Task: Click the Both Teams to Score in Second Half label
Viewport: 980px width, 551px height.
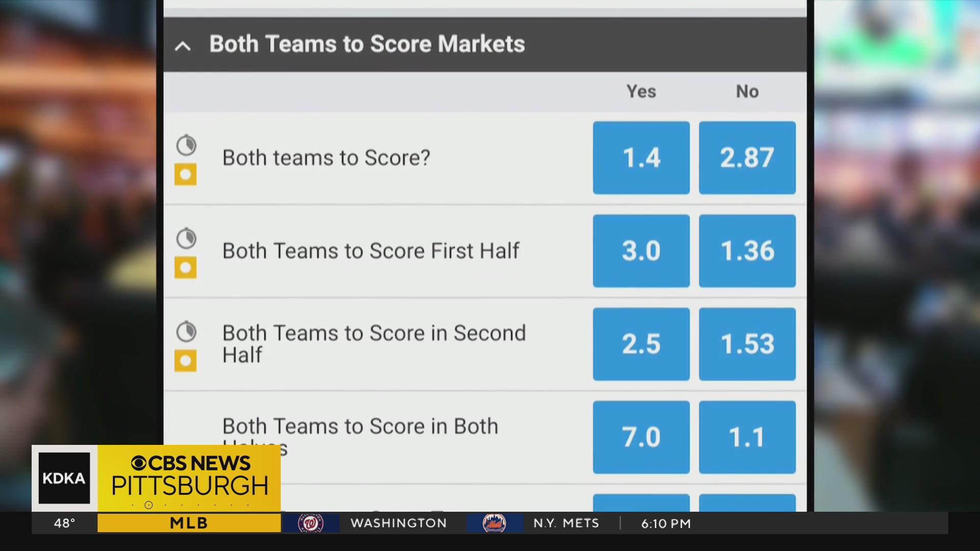Action: 374,344
